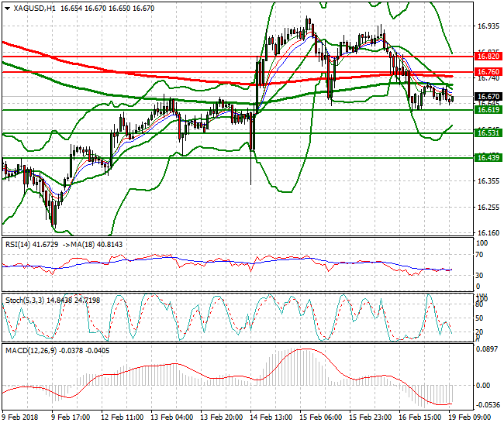
Task: Click the current price 16.670 label
Action: coord(488,97)
